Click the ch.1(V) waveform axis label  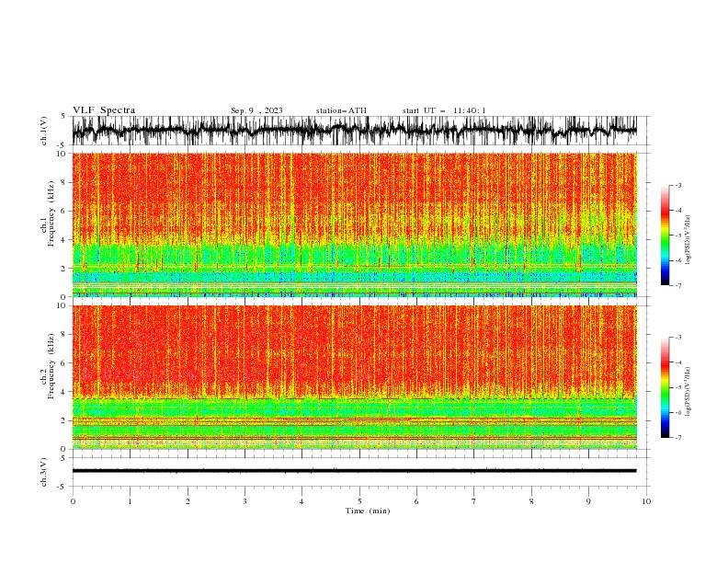click(x=44, y=131)
